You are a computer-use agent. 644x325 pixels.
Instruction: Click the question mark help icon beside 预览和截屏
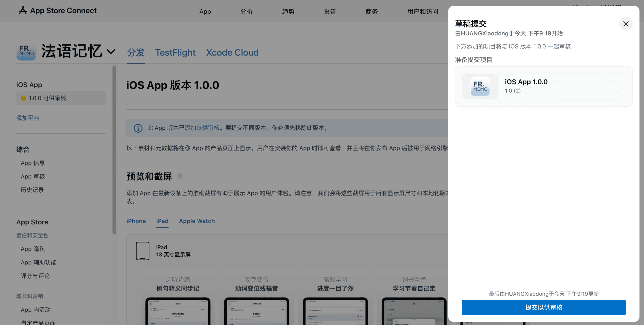tap(180, 176)
